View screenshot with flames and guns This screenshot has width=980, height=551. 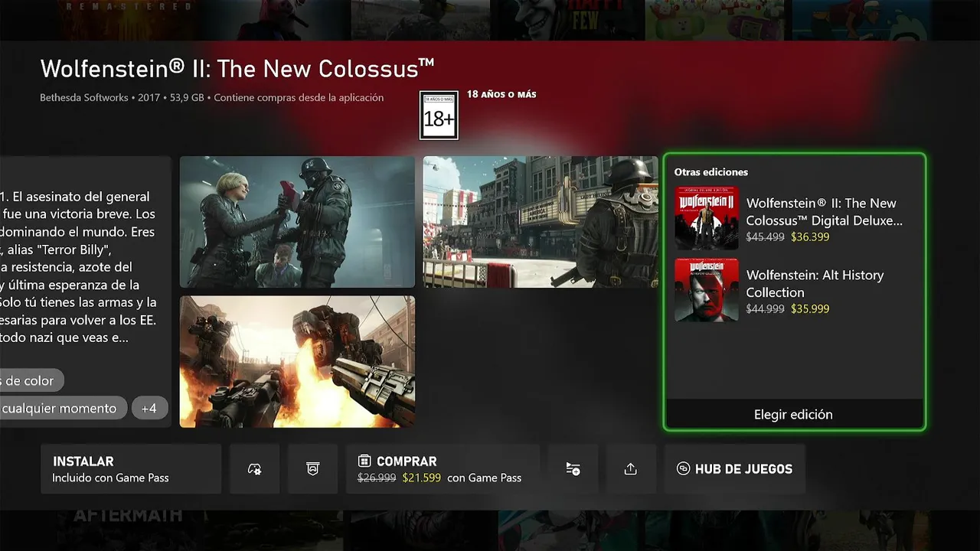(297, 361)
